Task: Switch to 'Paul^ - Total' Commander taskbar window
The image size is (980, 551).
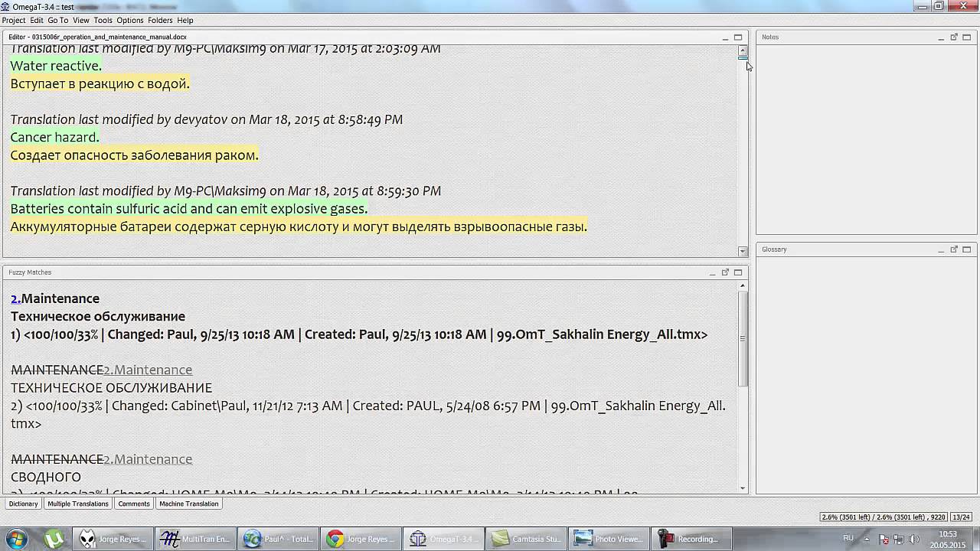Action: pos(277,539)
